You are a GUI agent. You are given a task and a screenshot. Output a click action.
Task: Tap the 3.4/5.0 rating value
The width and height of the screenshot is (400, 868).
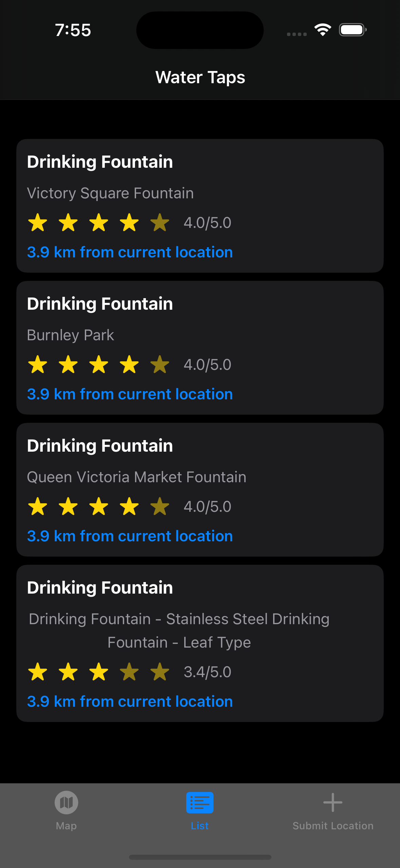point(207,672)
